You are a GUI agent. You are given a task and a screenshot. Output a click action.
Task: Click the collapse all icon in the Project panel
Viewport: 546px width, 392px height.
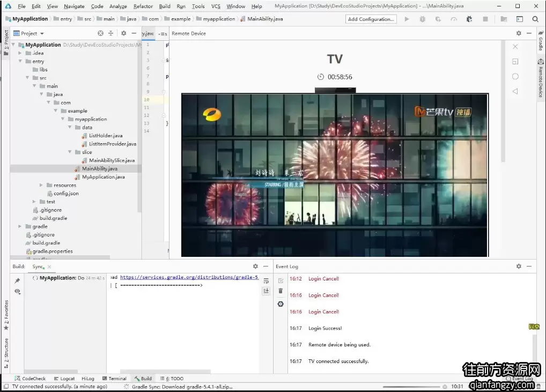pos(110,33)
